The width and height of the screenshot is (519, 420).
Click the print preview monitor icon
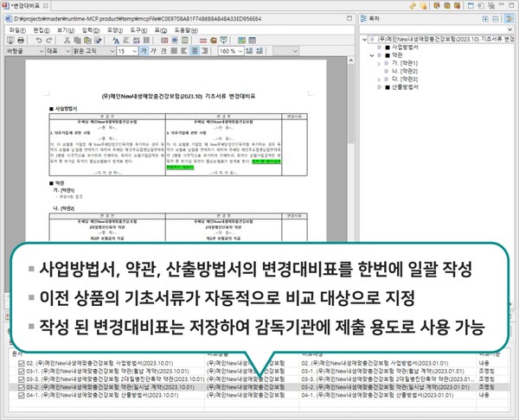(10, 41)
